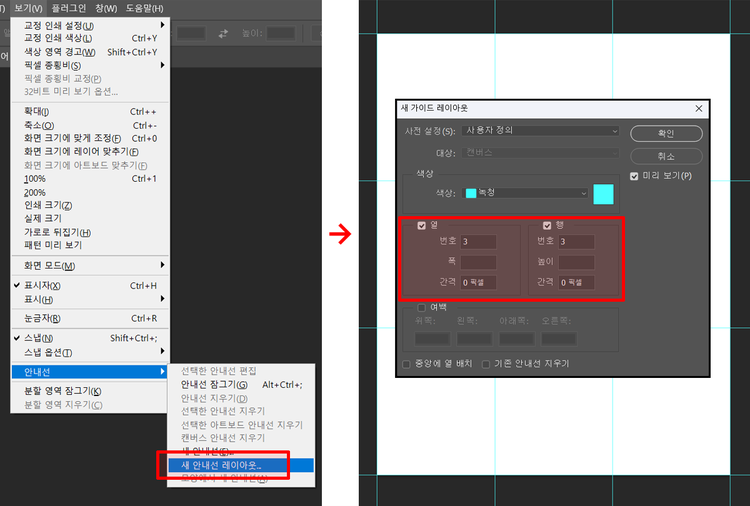Click the 행 높이 height field
This screenshot has width=750, height=506.
coord(576,262)
